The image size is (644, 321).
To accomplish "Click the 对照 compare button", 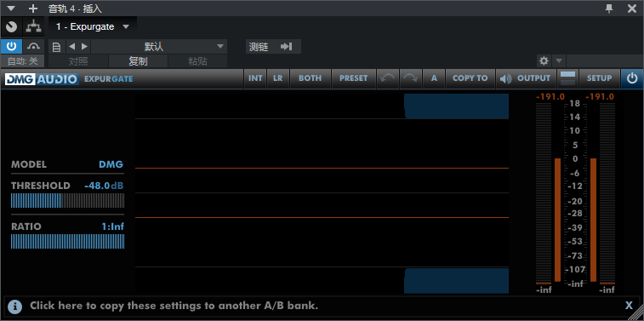I will [x=78, y=61].
